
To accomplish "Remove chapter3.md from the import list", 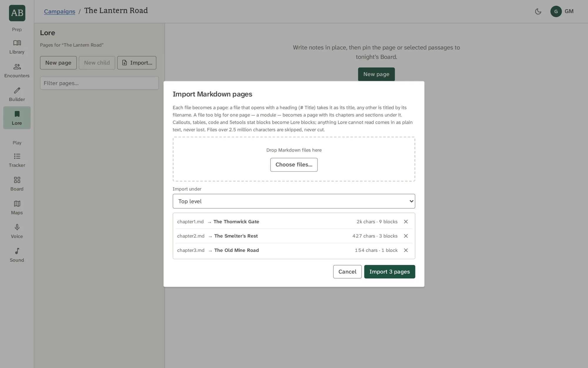I will [x=406, y=250].
